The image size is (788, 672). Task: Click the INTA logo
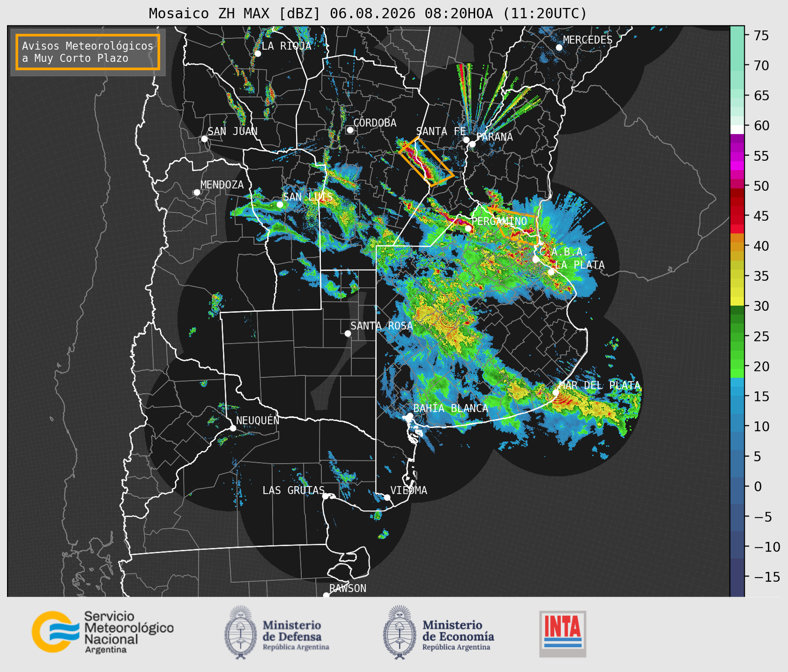click(x=562, y=634)
